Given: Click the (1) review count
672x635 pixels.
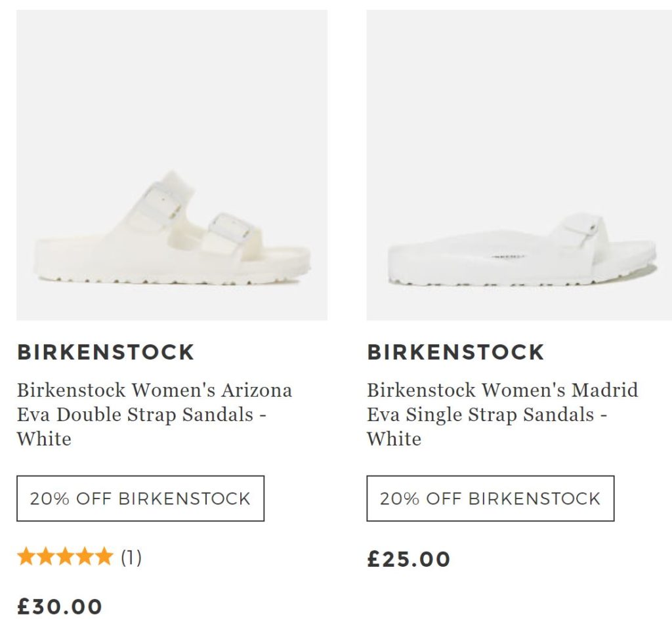Looking at the screenshot, I should pyautogui.click(x=131, y=558).
